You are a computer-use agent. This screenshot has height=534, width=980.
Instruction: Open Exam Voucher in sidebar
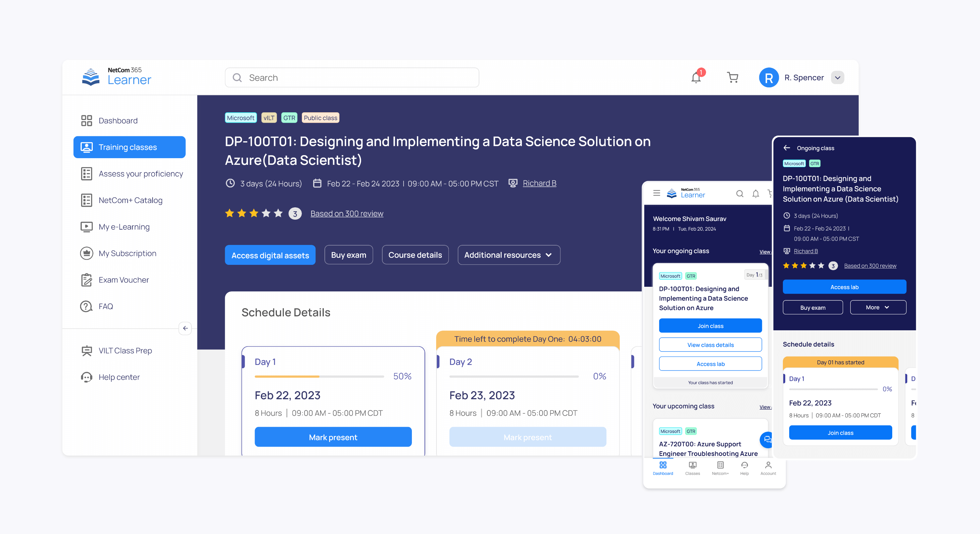129,280
